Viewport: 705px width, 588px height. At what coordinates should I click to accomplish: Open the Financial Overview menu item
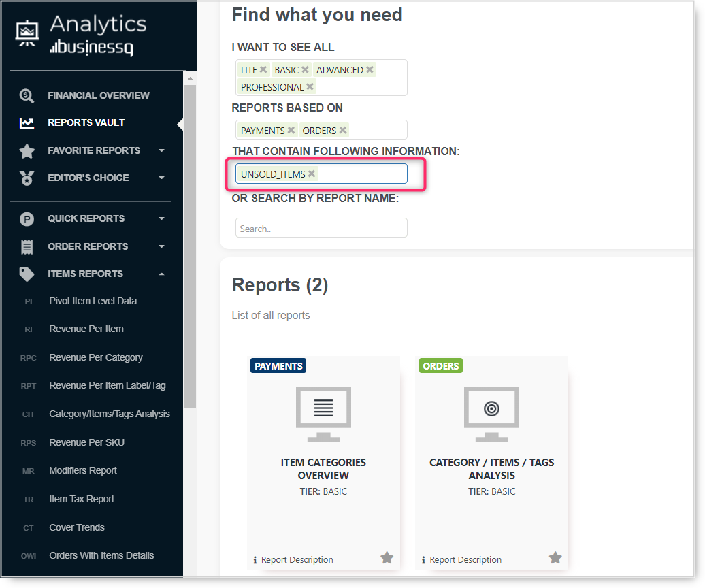click(x=99, y=96)
